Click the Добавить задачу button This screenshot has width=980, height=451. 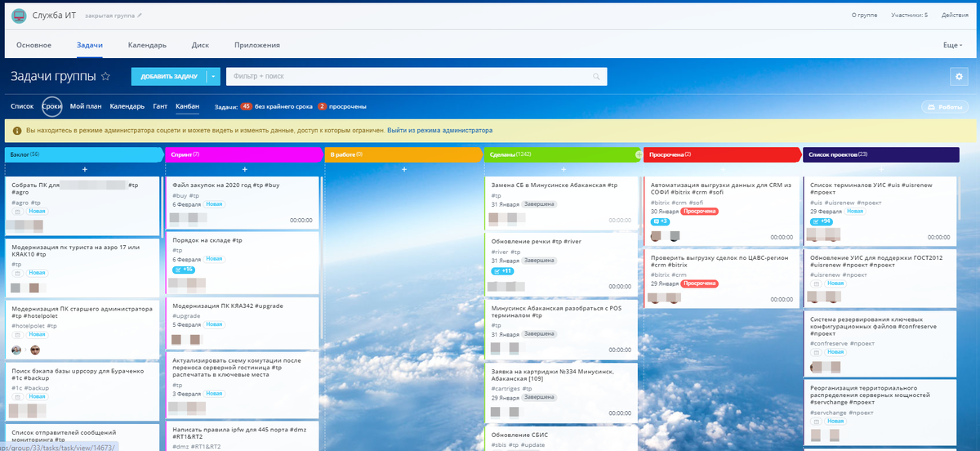(x=169, y=77)
